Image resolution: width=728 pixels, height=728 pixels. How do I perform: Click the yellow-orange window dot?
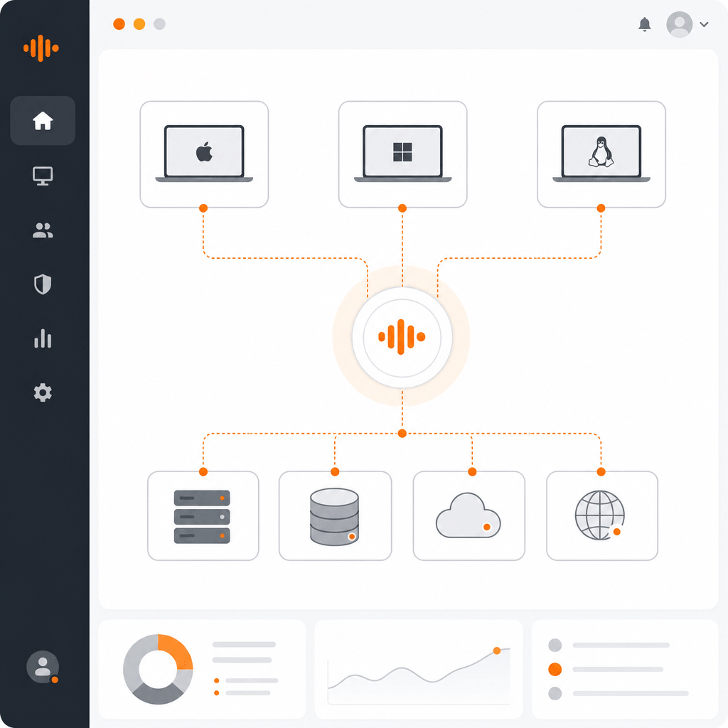139,24
